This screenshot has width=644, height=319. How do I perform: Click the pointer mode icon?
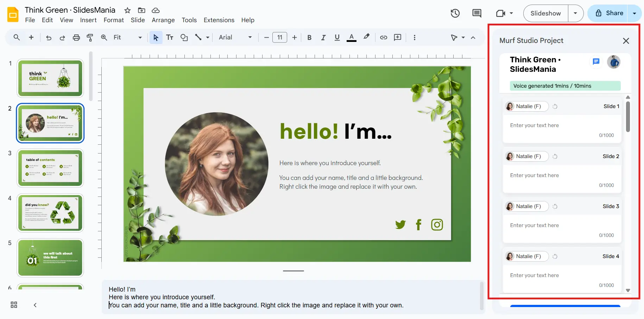[454, 37]
